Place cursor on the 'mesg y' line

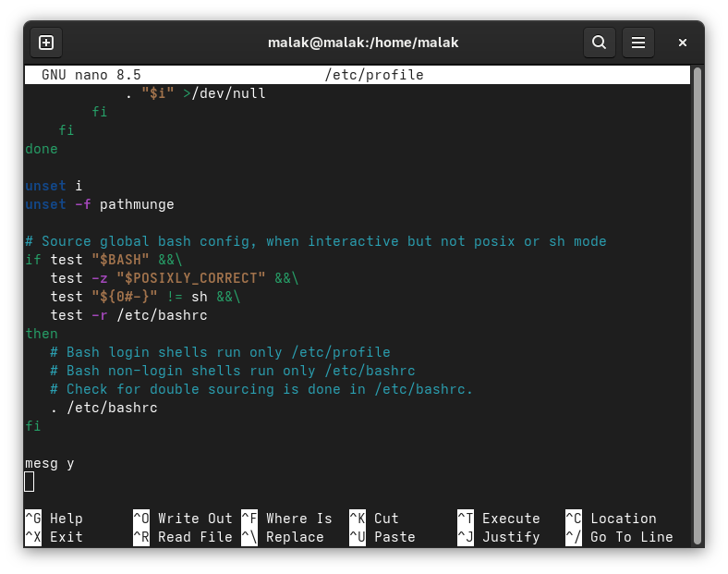coord(50,463)
